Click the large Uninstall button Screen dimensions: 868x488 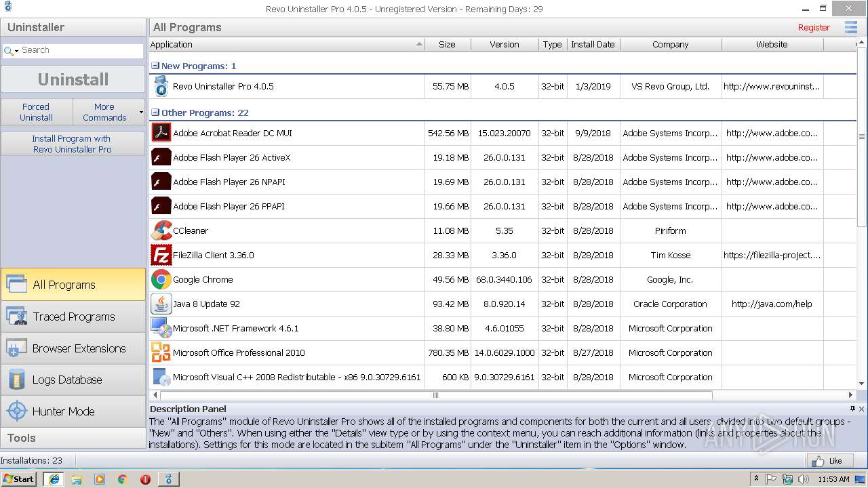[73, 79]
